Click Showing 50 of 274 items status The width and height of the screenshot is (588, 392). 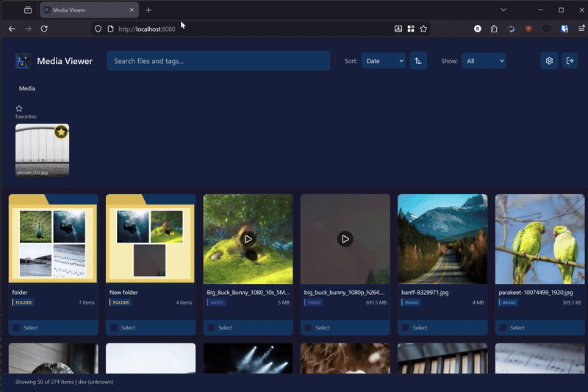point(45,382)
